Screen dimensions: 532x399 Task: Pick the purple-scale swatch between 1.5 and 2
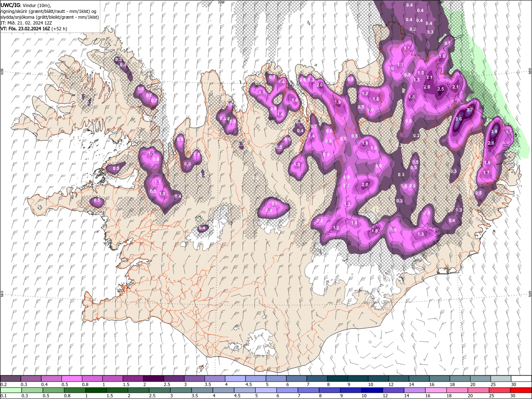pyautogui.click(x=133, y=379)
